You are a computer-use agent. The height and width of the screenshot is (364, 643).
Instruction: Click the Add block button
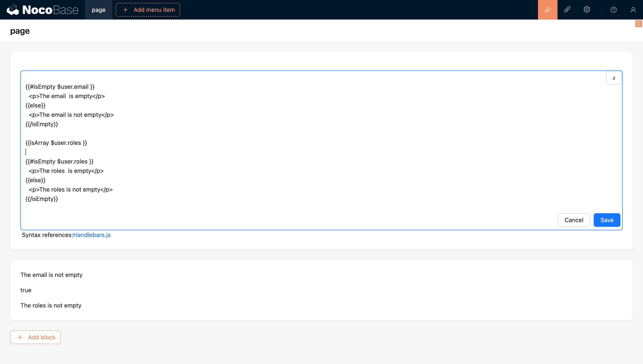35,337
